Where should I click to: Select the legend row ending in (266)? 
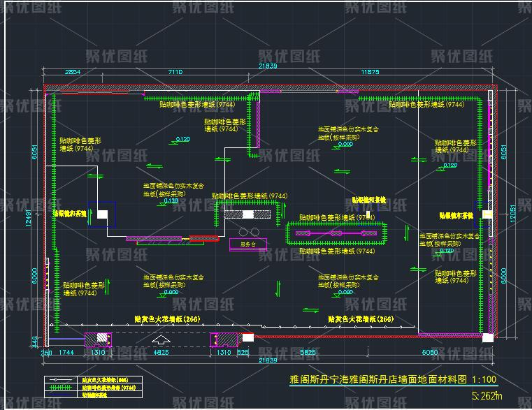pyautogui.click(x=93, y=380)
